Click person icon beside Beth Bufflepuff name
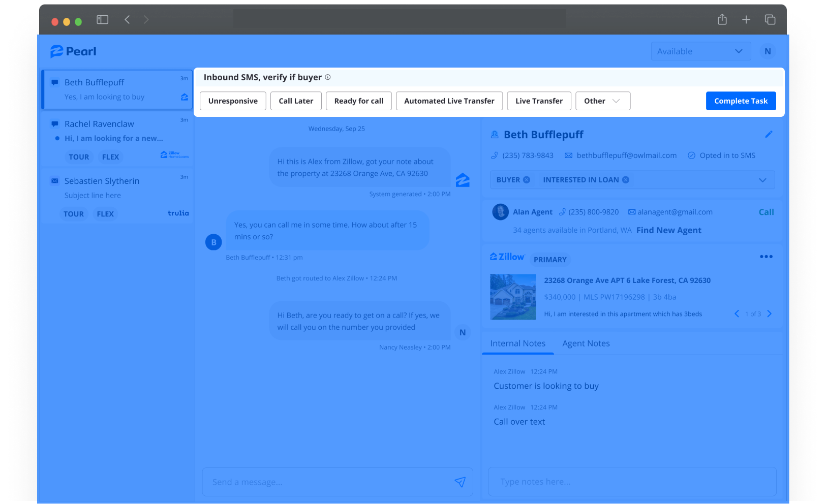Image resolution: width=826 pixels, height=504 pixels. (495, 135)
